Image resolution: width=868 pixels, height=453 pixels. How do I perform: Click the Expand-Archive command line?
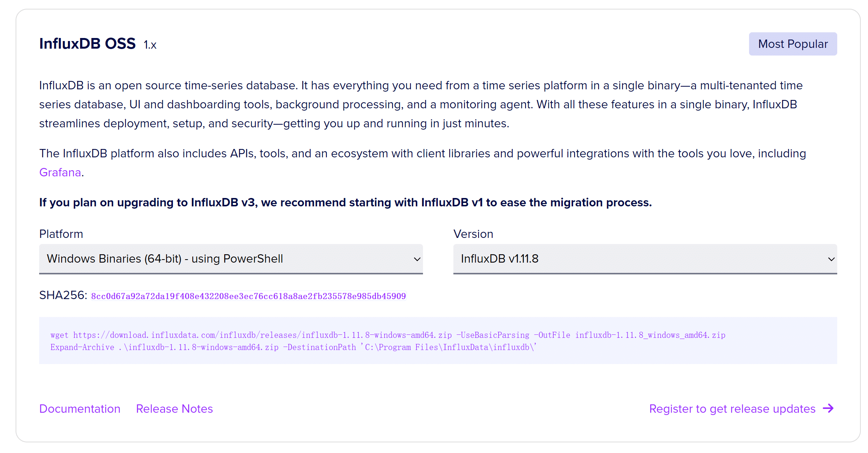pyautogui.click(x=293, y=347)
